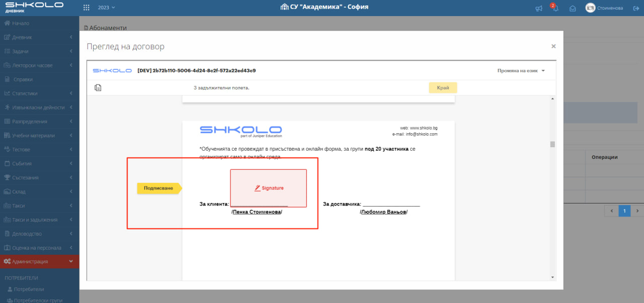The image size is (644, 303).
Task: Open Начало in the sidebar
Action: [20, 23]
